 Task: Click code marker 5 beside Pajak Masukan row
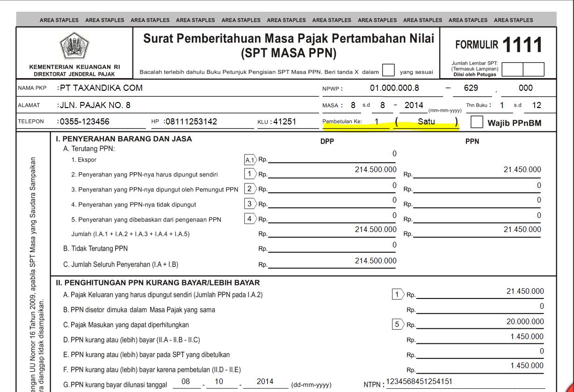pos(398,324)
